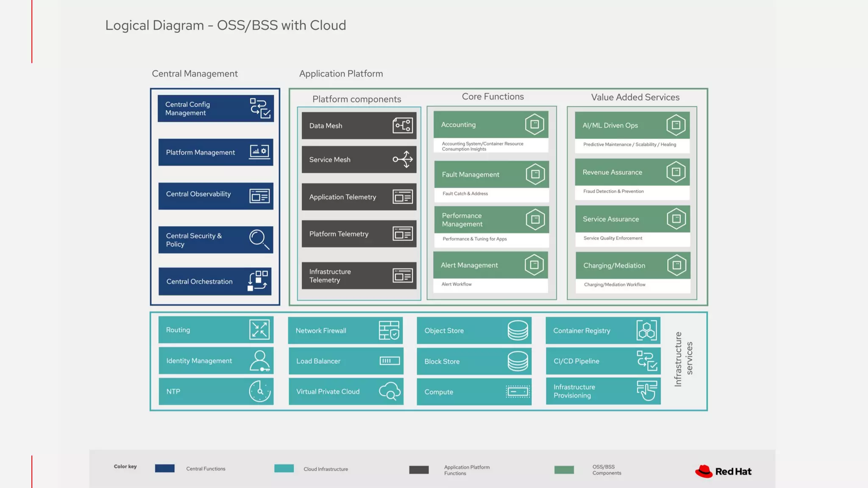
Task: Click the Infrastructure Provisioning hand icon
Action: pyautogui.click(x=647, y=391)
